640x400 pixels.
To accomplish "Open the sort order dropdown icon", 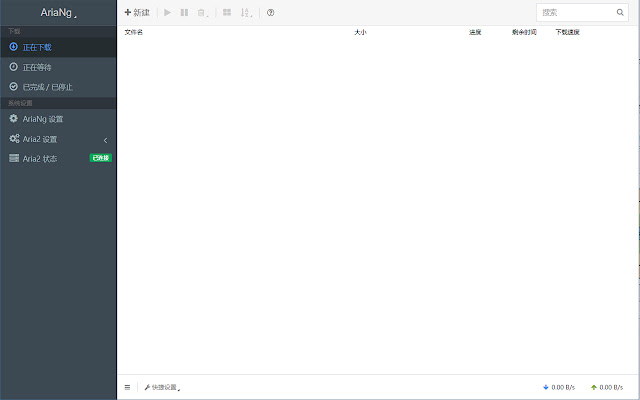I will coord(246,13).
